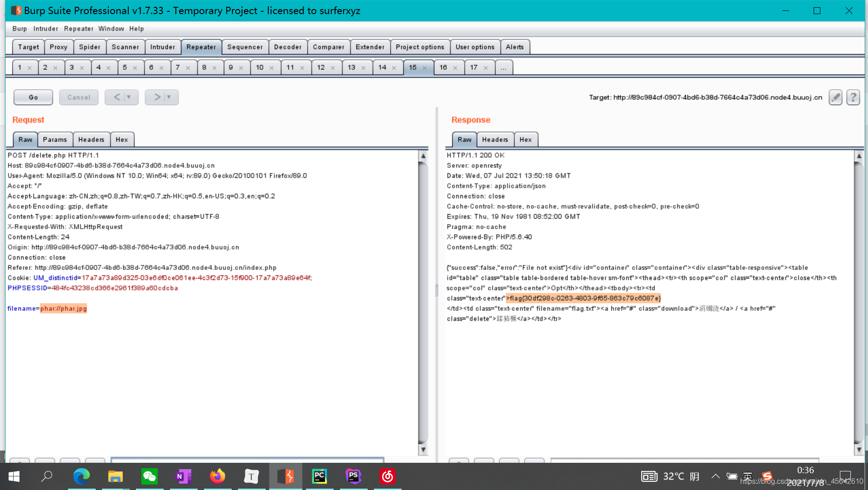Viewport: 868px width, 490px height.
Task: Click the taskbar clock showing 0:36
Action: (805, 470)
